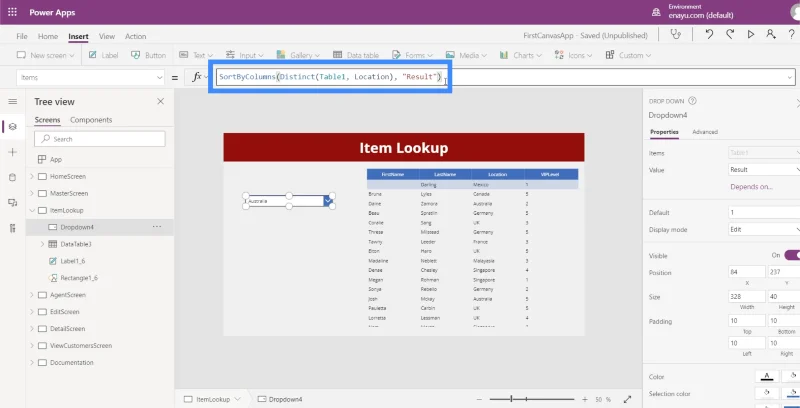Select the MasterScreen tree item
The width and height of the screenshot is (800, 408).
69,193
